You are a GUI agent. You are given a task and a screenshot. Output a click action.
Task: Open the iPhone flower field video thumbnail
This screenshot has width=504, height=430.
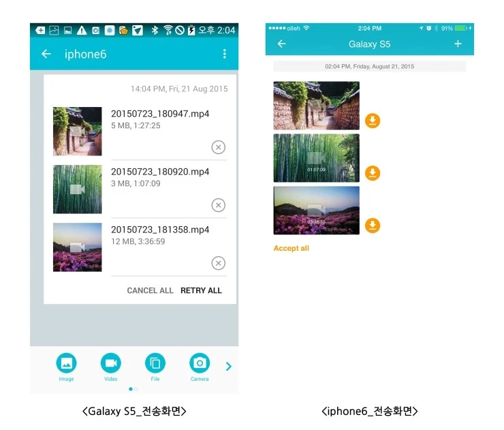[316, 211]
